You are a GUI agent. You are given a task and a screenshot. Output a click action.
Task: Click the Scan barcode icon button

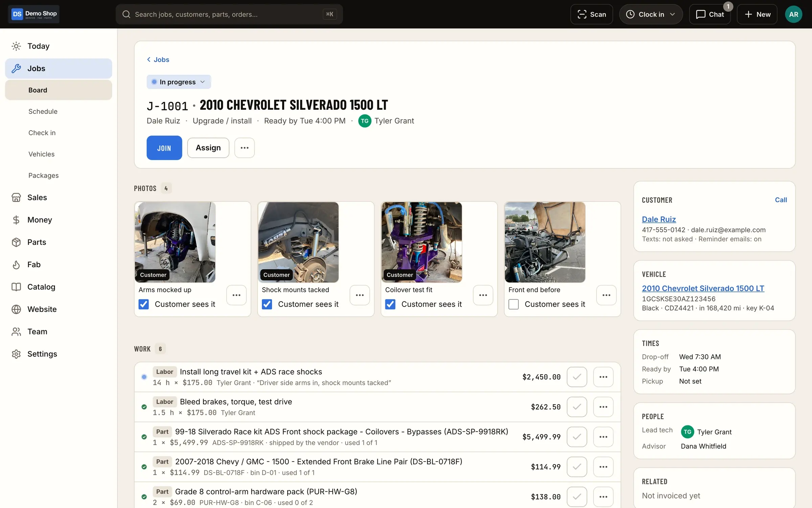coord(591,14)
